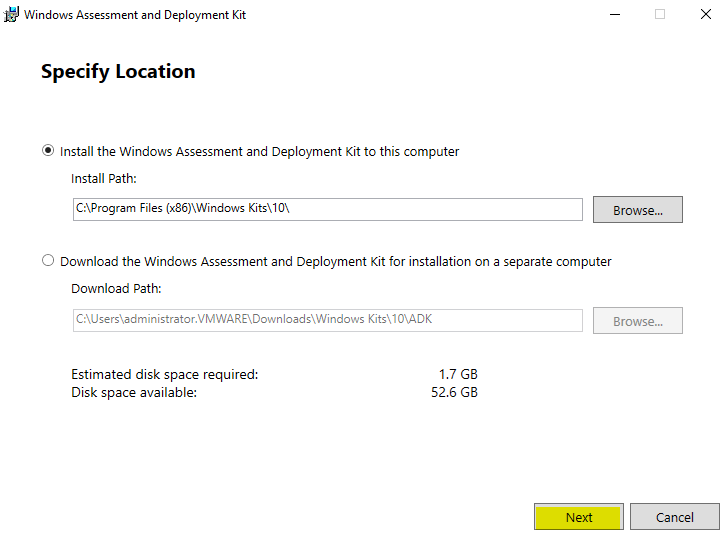This screenshot has height=537, width=728.
Task: Click the window title text in the title bar
Action: tap(135, 15)
